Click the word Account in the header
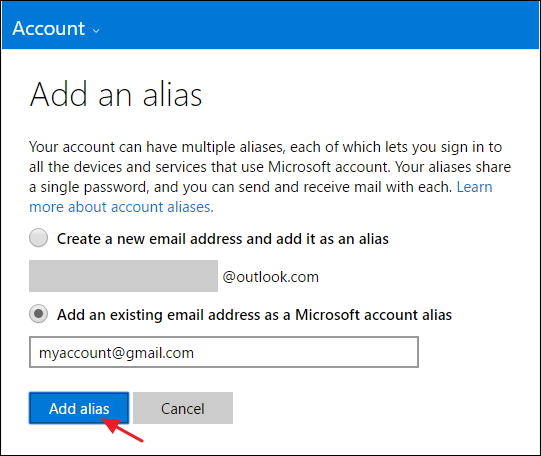Viewport: 541px width, 456px height. pos(49,28)
